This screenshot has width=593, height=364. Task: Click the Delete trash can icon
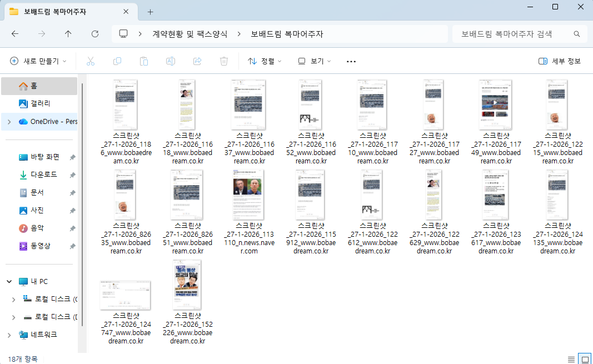(224, 61)
